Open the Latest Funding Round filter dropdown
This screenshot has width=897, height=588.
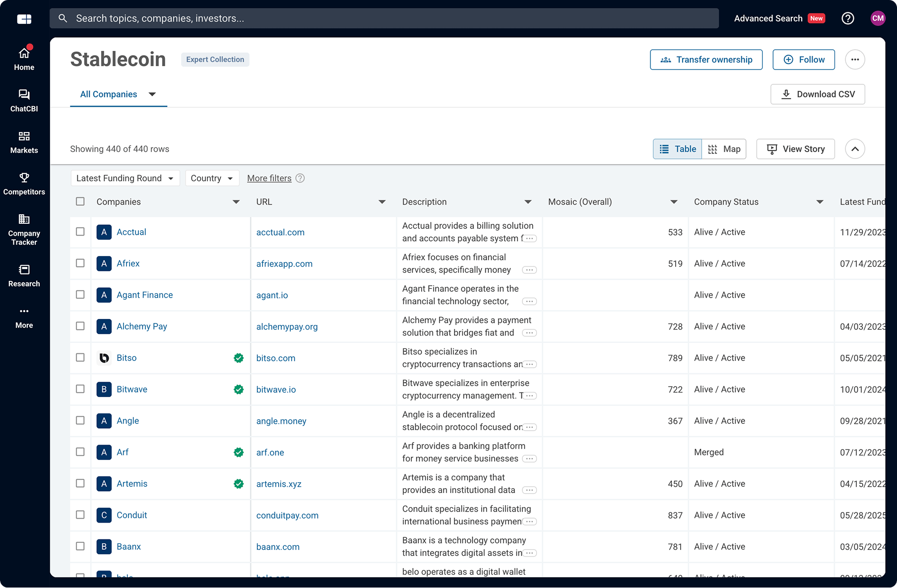coord(125,178)
